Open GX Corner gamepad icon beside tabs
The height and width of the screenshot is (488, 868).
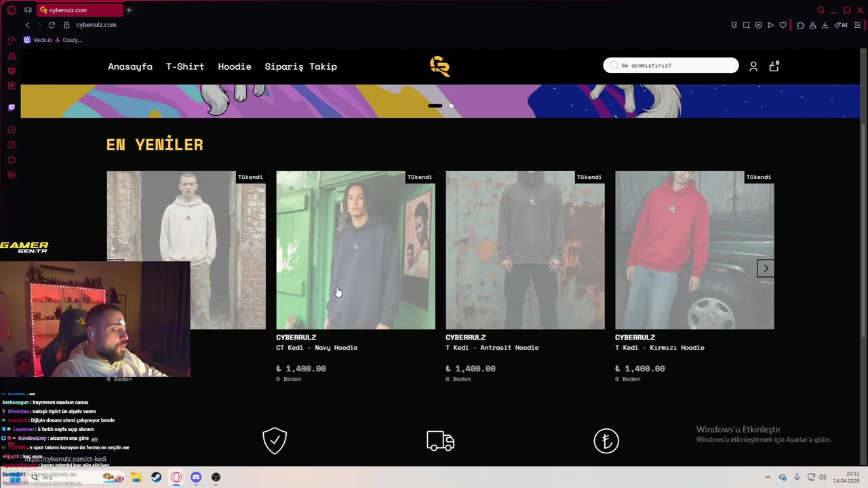pyautogui.click(x=28, y=10)
